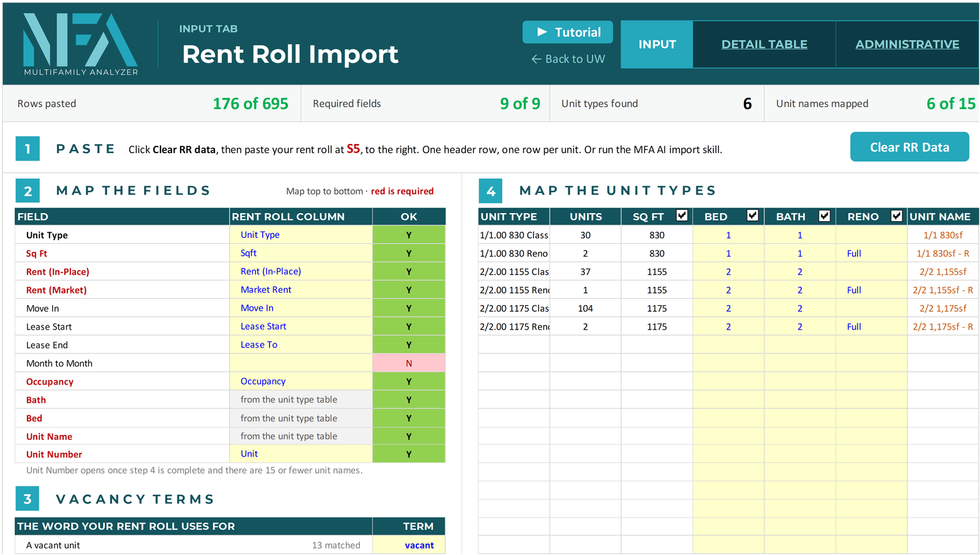Click the MFA Multifamily Analyzer logo
Screen dimensions: 980x555
(80, 44)
